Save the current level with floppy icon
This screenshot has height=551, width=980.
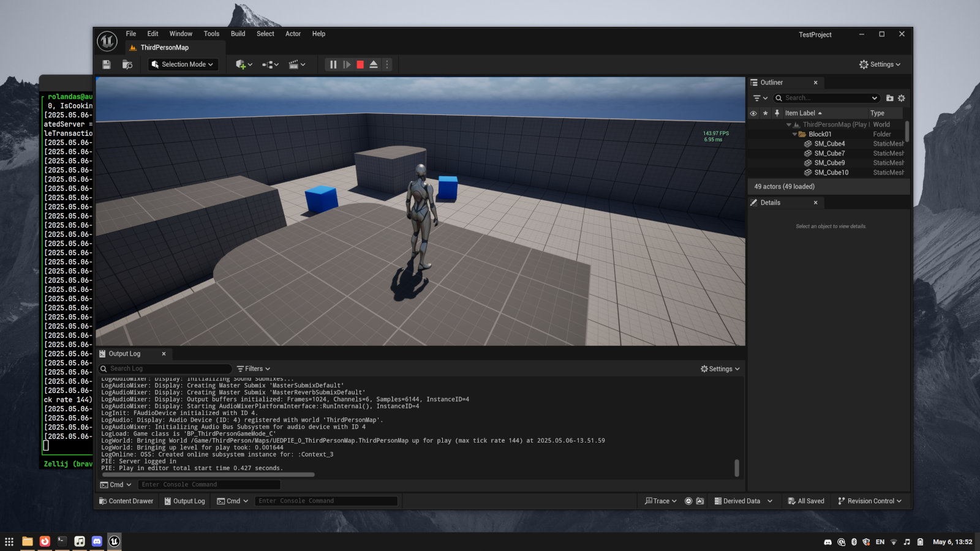click(x=107, y=64)
